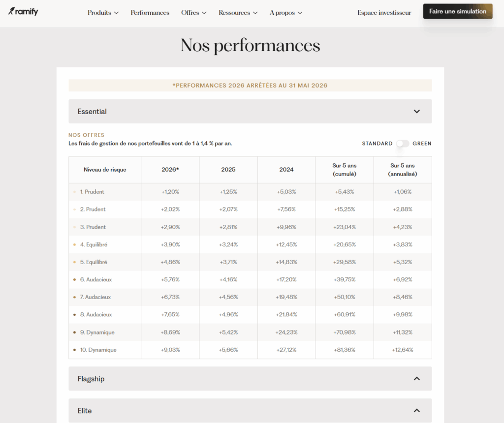Click the +9,03% cell
The image size is (504, 423).
point(170,350)
